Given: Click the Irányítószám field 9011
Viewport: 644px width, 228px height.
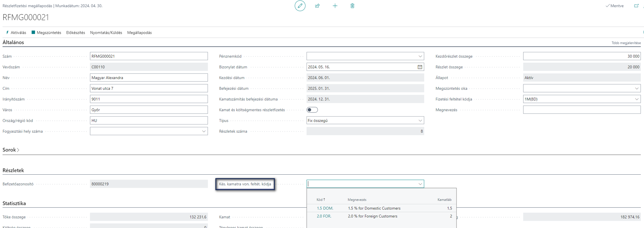Looking at the screenshot, I should coord(149,99).
